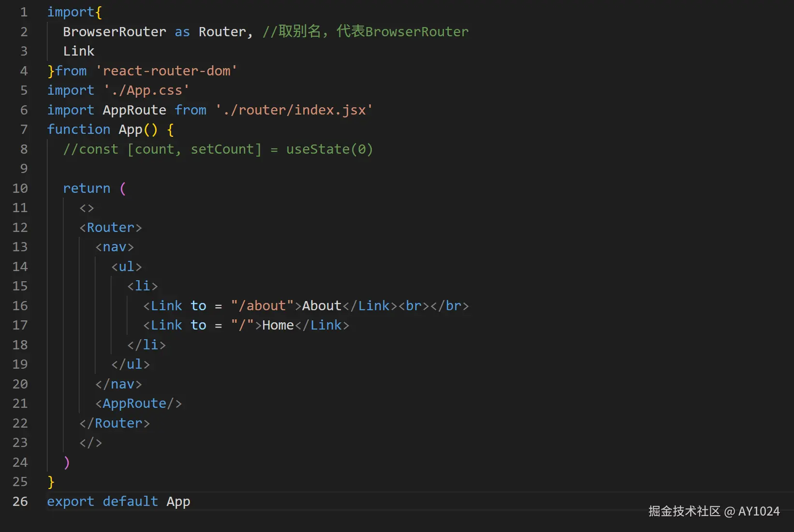Click "as" keyword in the BrowserRouter import
This screenshot has width=794, height=532.
pos(182,32)
